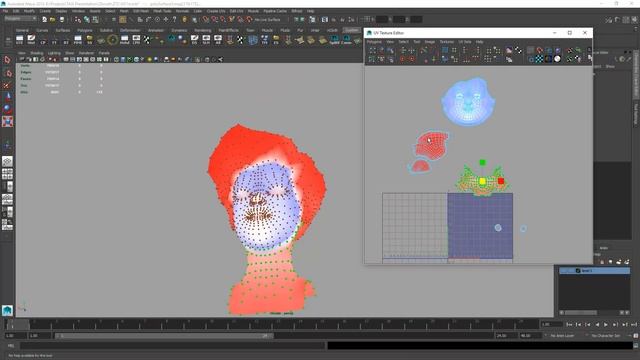Select the Lasso tool in toolbox
The image size is (640, 360).
7,73
